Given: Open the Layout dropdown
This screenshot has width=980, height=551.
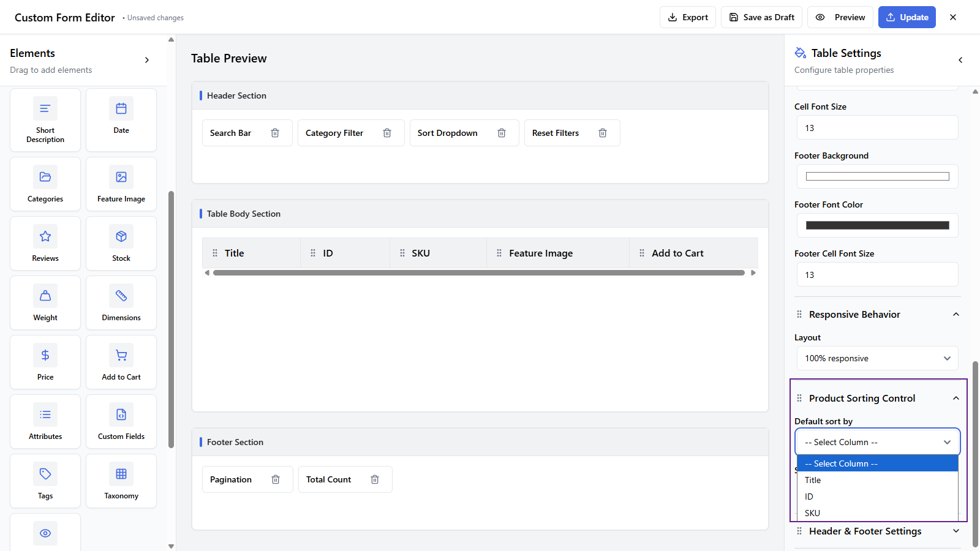Looking at the screenshot, I should (877, 358).
